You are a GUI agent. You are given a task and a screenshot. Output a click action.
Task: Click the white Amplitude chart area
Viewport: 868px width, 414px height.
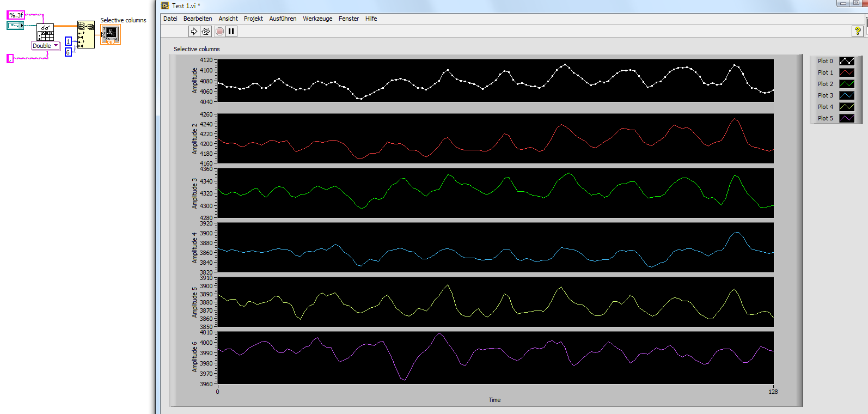[x=496, y=81]
